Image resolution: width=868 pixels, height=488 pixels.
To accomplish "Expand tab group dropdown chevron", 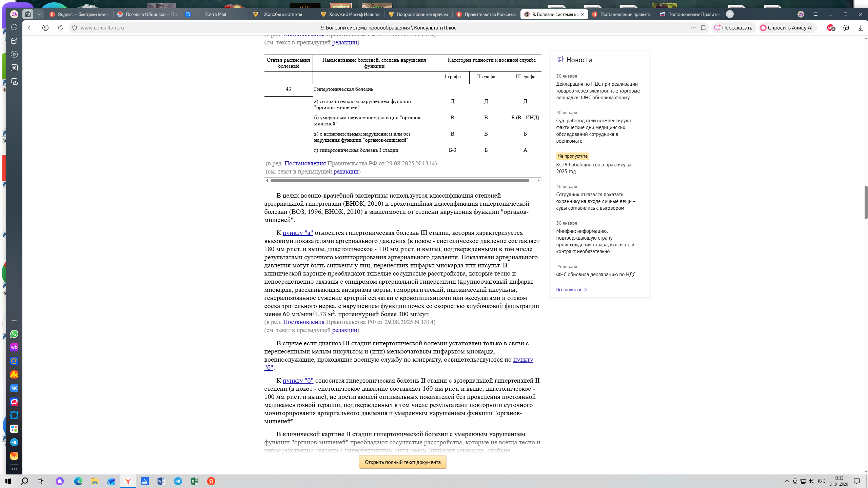I will point(39,14).
